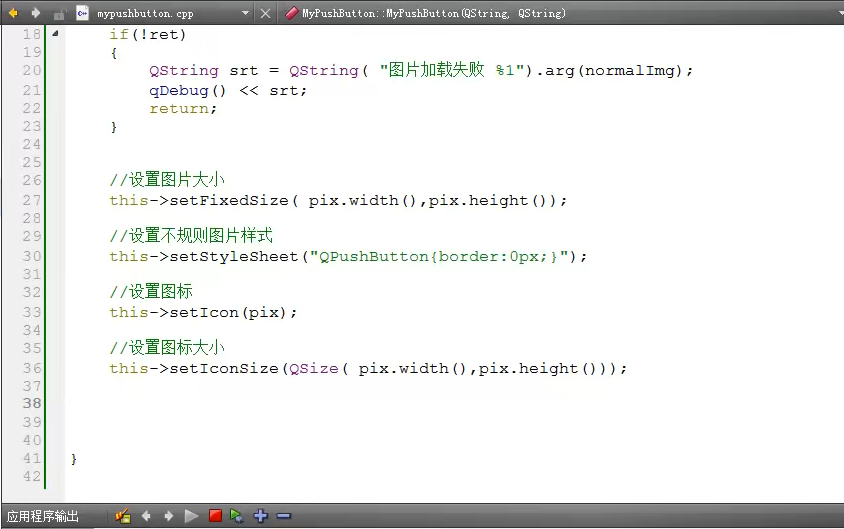
Task: Stop the running program with the red square
Action: coord(215,516)
